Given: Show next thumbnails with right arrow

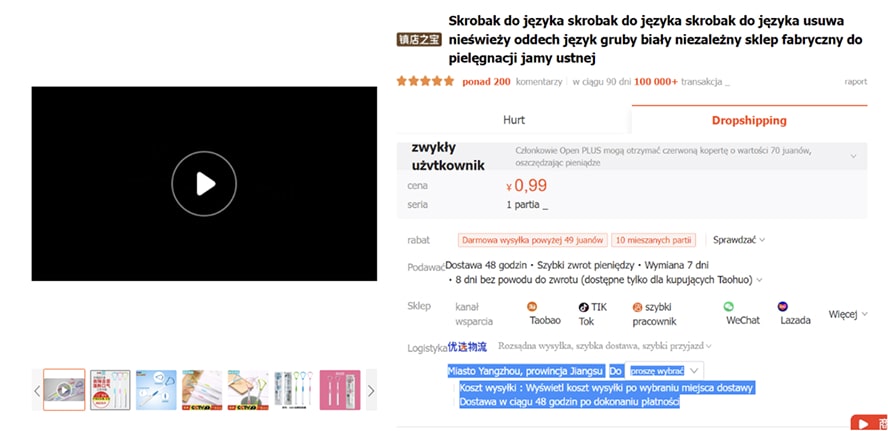Looking at the screenshot, I should 371,390.
